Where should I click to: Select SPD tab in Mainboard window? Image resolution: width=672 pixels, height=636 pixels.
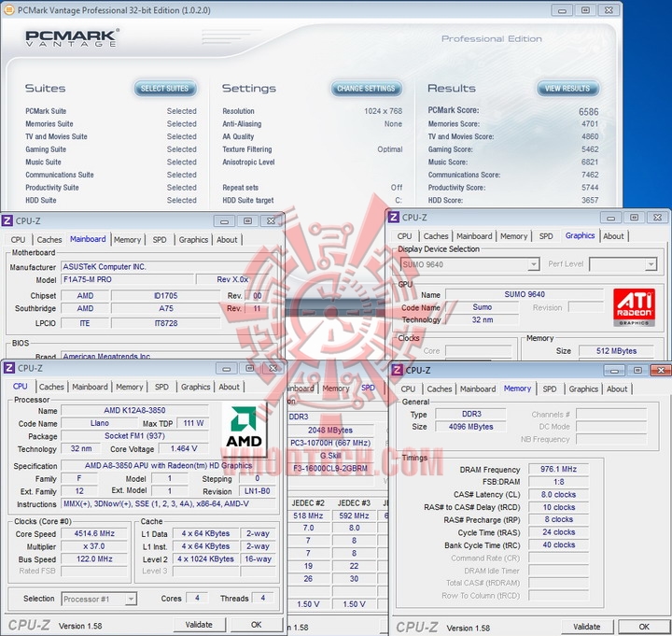click(x=160, y=240)
